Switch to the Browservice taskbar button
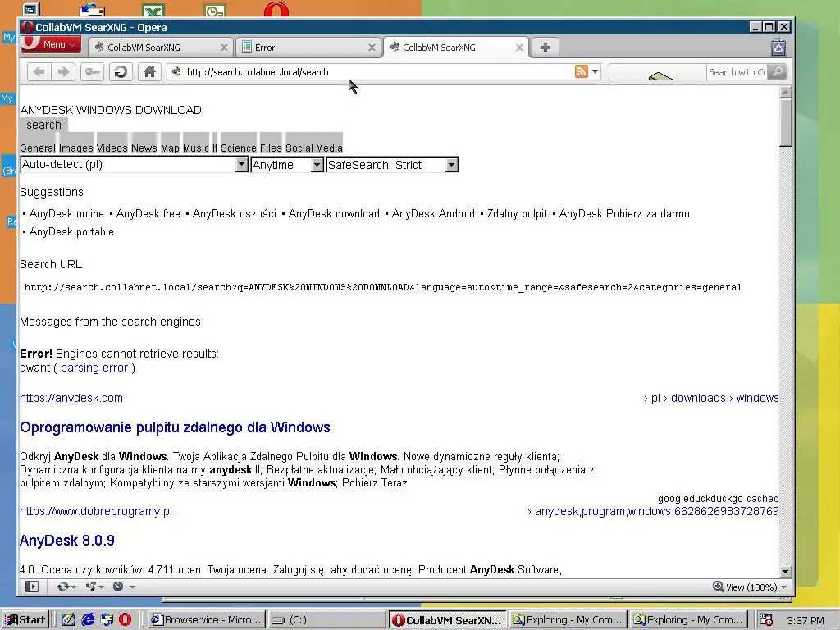This screenshot has width=840, height=630. click(207, 620)
